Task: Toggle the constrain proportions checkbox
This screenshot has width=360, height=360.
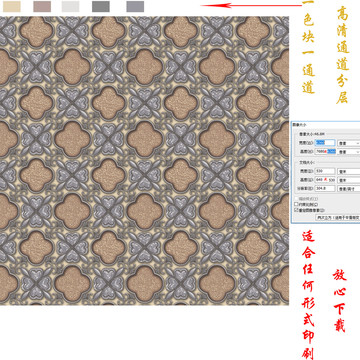Action: click(x=296, y=204)
